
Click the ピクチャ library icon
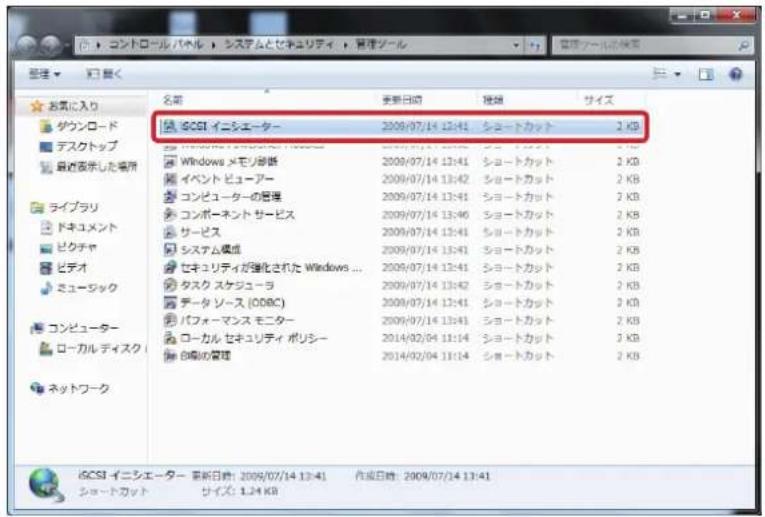click(x=46, y=248)
